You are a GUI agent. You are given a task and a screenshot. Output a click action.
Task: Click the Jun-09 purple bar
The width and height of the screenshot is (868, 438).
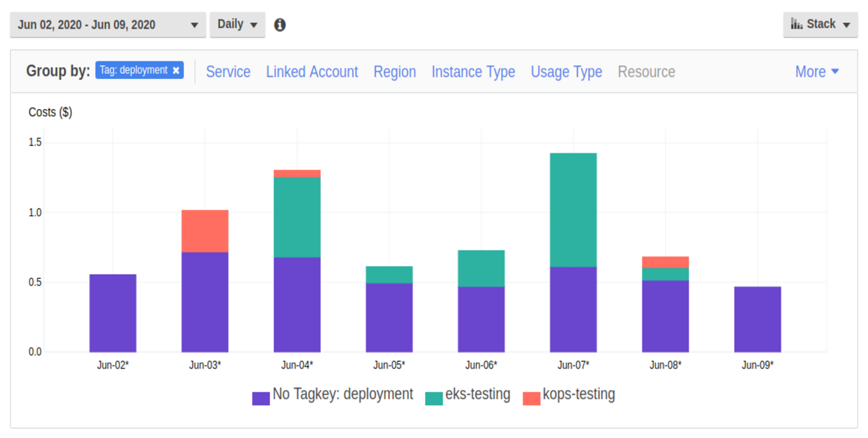pos(757,319)
